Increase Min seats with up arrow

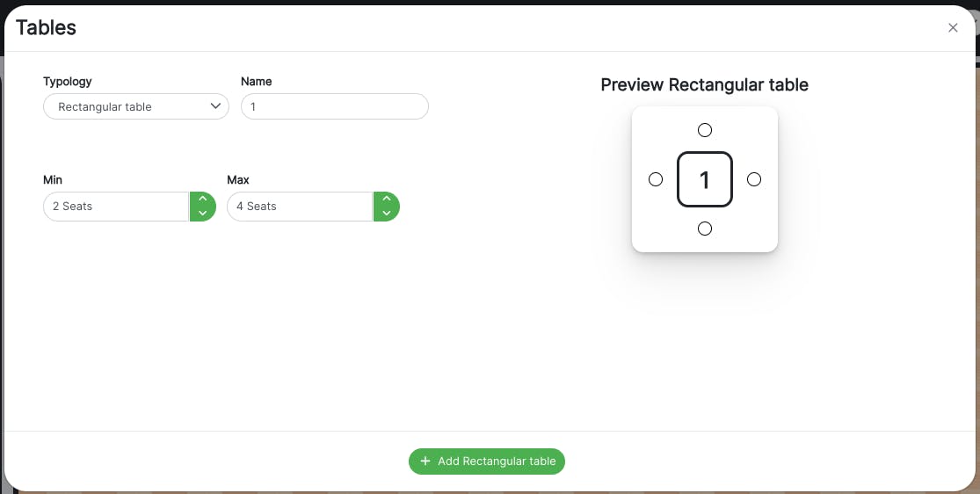[x=203, y=200]
